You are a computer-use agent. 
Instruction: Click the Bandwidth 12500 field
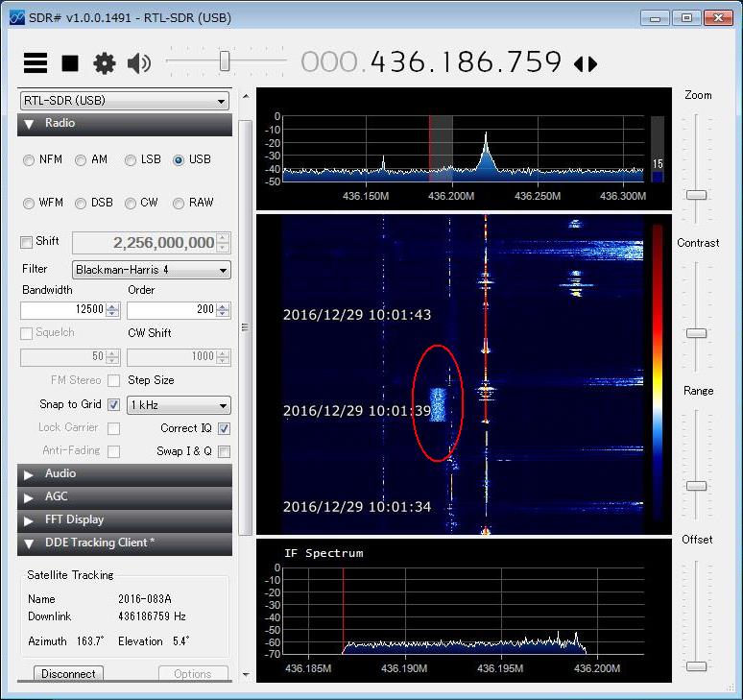pyautogui.click(x=63, y=310)
